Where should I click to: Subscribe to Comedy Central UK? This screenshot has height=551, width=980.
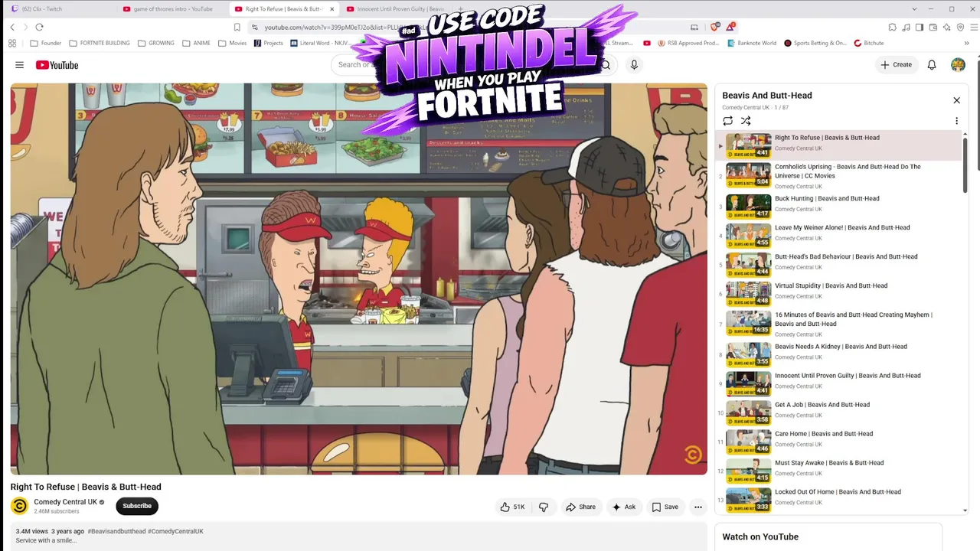tap(137, 506)
